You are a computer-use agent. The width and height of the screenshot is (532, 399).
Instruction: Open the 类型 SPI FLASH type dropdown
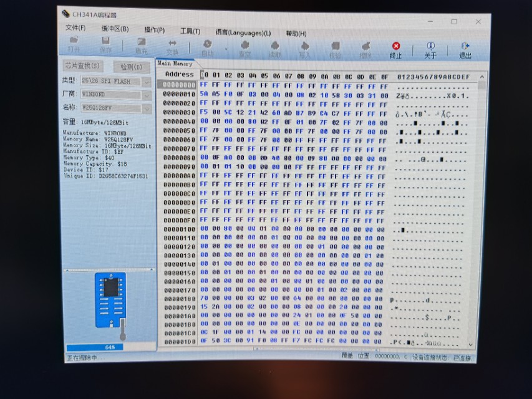[x=145, y=82]
